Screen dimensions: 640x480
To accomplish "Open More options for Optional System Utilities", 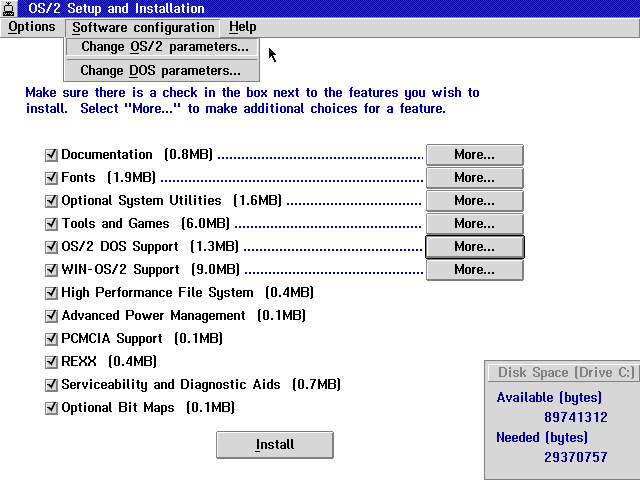I will pyautogui.click(x=475, y=201).
